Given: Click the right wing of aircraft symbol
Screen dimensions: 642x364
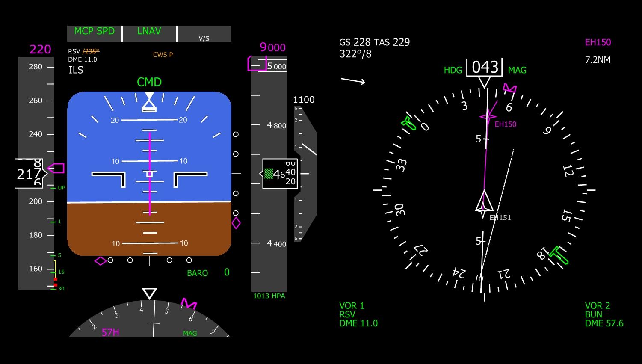Looking at the screenshot, I should (x=190, y=179).
